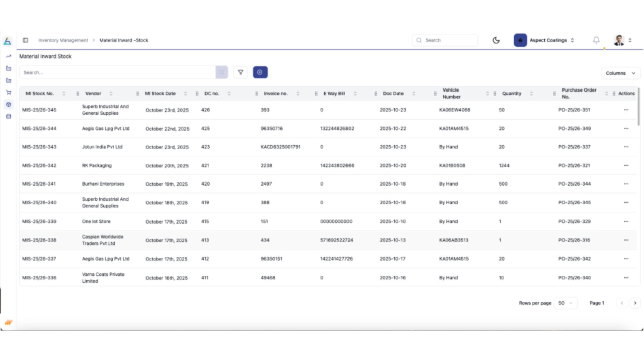
Task: Sort by MI Stock No. column
Action: point(64,94)
